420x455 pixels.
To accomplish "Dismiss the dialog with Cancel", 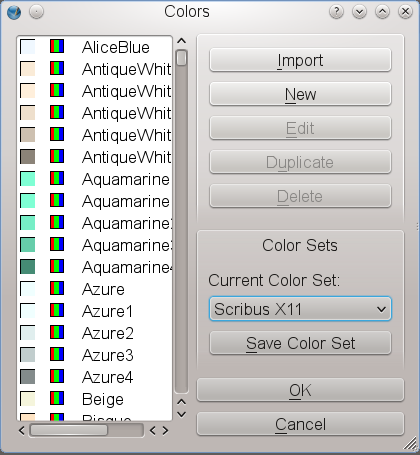I will [300, 424].
